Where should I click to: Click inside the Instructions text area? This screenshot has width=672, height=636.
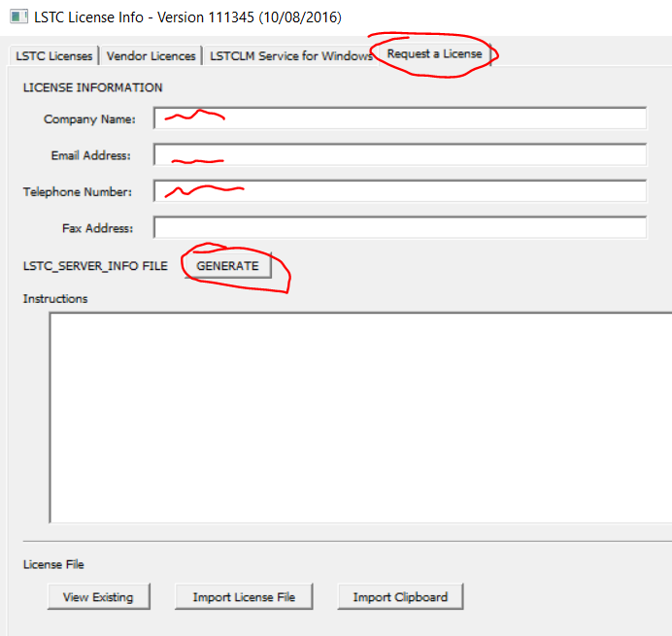click(360, 418)
